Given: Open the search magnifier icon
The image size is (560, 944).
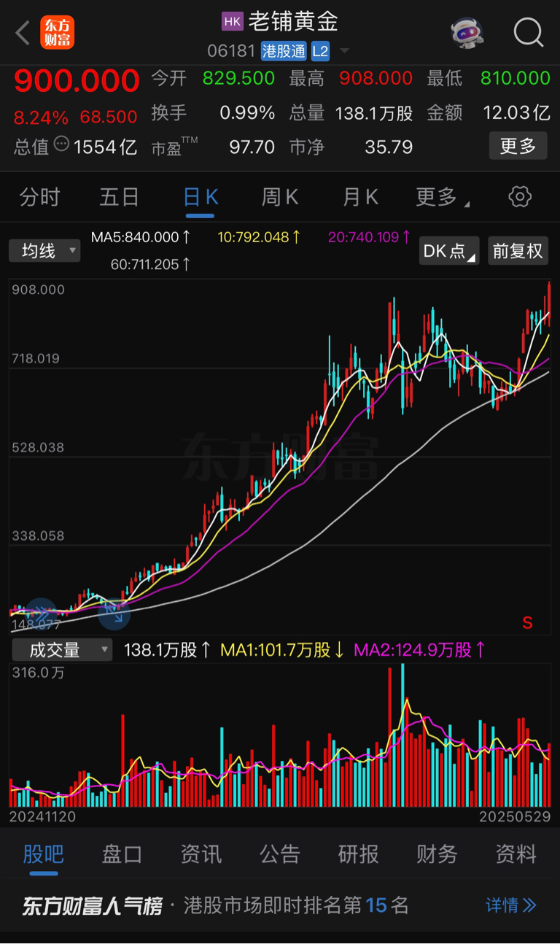Looking at the screenshot, I should (x=529, y=33).
